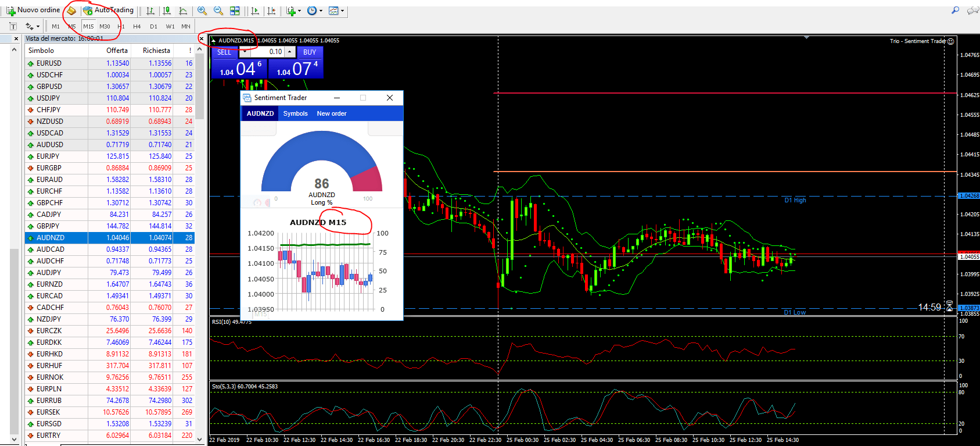This screenshot has height=446, width=980.
Task: Select the EURNZD symbol row
Action: pyautogui.click(x=110, y=284)
